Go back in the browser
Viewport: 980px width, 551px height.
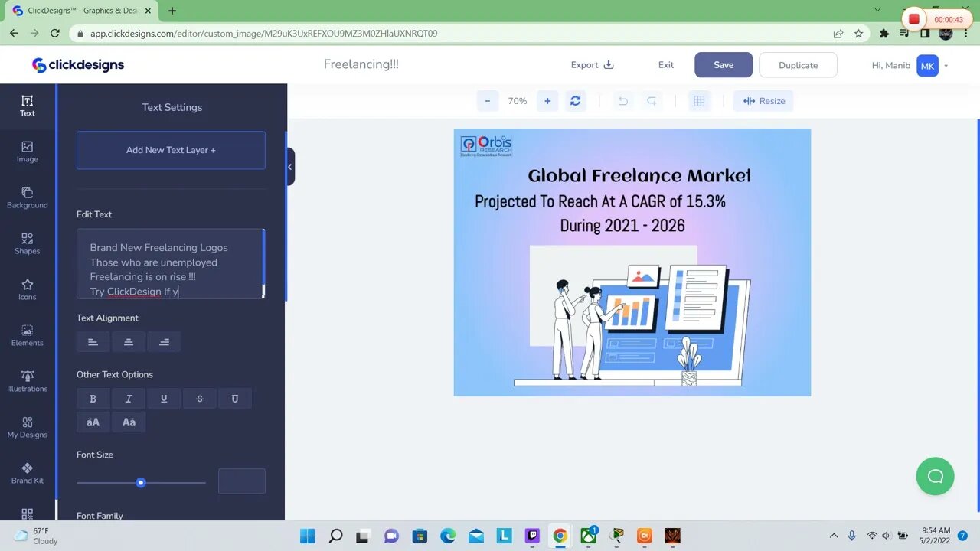click(14, 34)
